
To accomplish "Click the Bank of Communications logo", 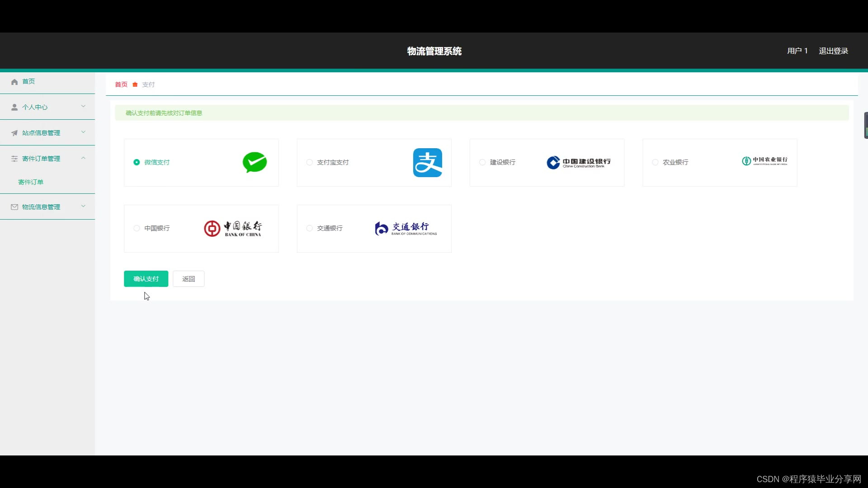I will (406, 229).
